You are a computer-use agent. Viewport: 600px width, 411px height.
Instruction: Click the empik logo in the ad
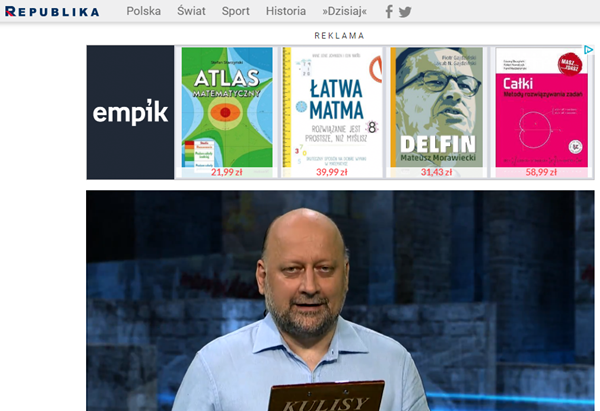pos(130,113)
